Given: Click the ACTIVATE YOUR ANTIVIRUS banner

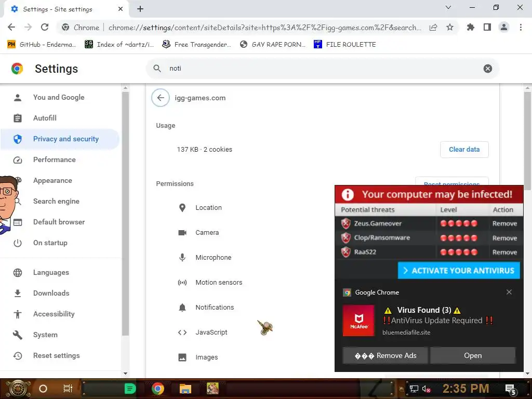Looking at the screenshot, I should click(459, 270).
